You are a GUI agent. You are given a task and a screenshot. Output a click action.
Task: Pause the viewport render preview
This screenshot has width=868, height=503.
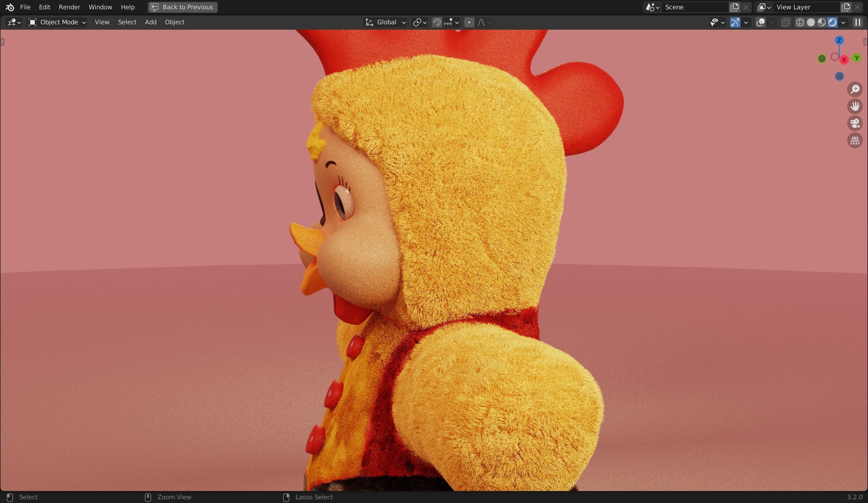point(858,22)
